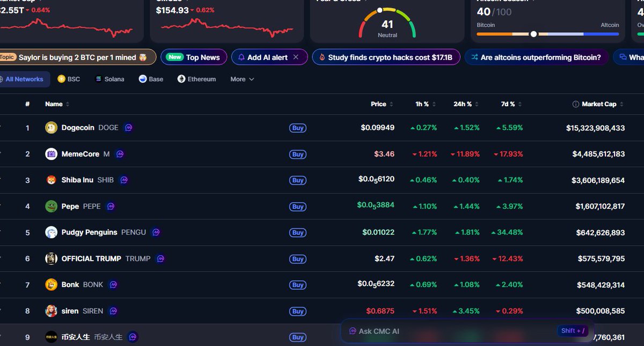Open the Dogecoin coin logo
The width and height of the screenshot is (644, 346).
(x=52, y=128)
